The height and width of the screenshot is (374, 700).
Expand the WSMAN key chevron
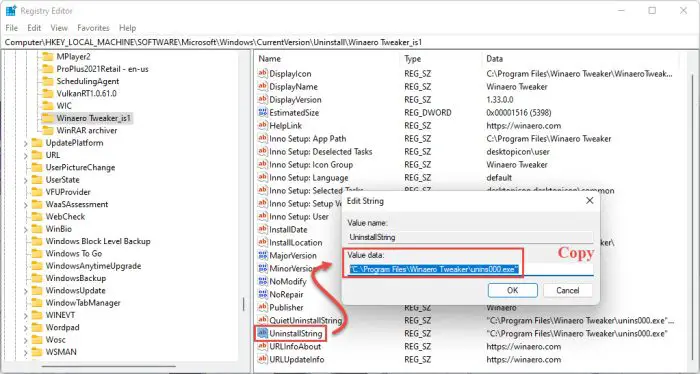point(25,353)
